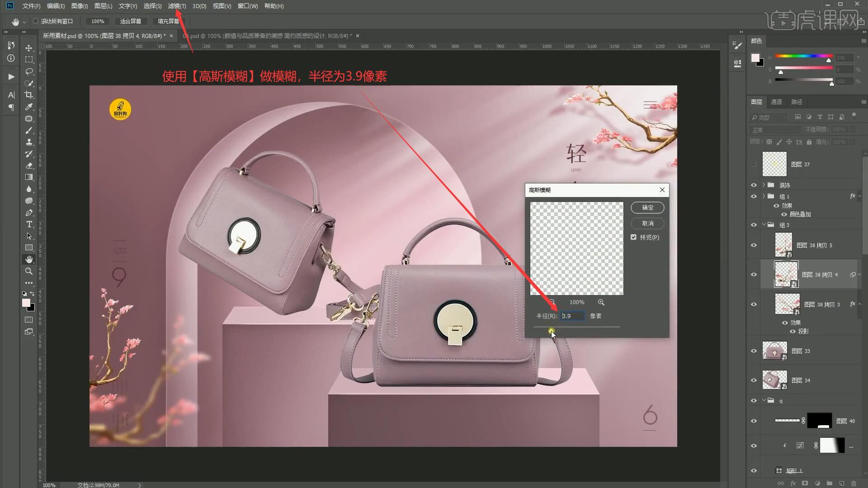
Task: Hide the 图层 33 layer
Action: 754,351
